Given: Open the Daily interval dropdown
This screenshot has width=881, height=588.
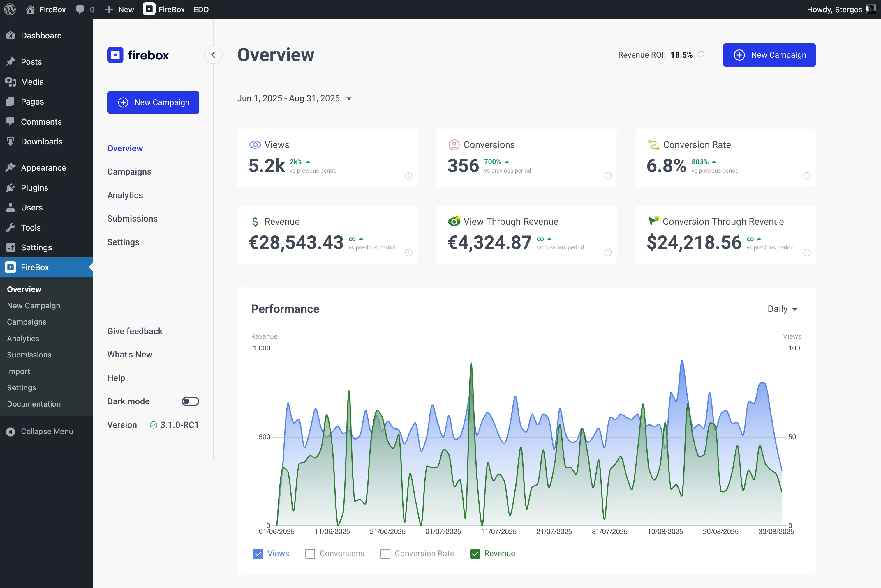Looking at the screenshot, I should pyautogui.click(x=782, y=309).
